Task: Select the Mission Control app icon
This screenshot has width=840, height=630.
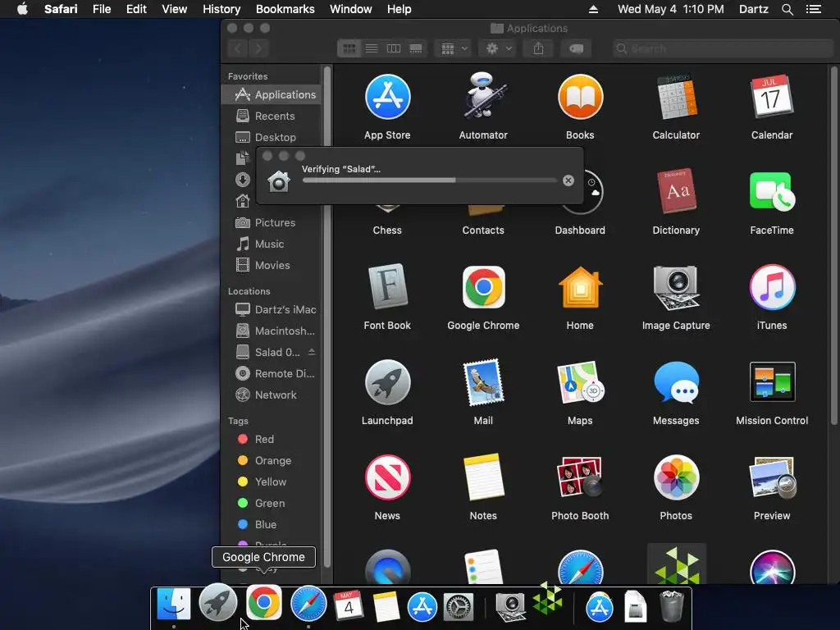Action: 772,382
